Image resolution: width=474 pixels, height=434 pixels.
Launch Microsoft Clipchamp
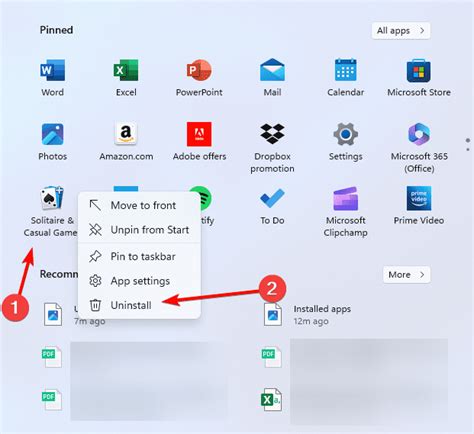tap(346, 212)
